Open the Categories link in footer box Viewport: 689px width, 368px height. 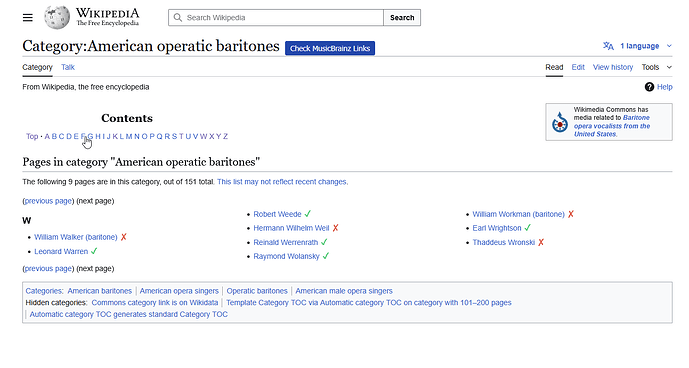tap(44, 291)
